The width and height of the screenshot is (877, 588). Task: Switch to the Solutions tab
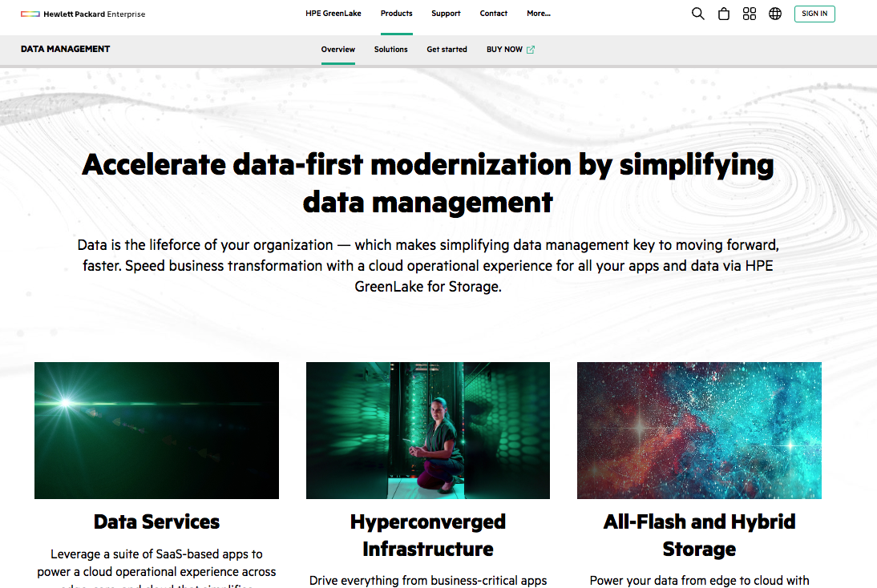click(x=391, y=50)
